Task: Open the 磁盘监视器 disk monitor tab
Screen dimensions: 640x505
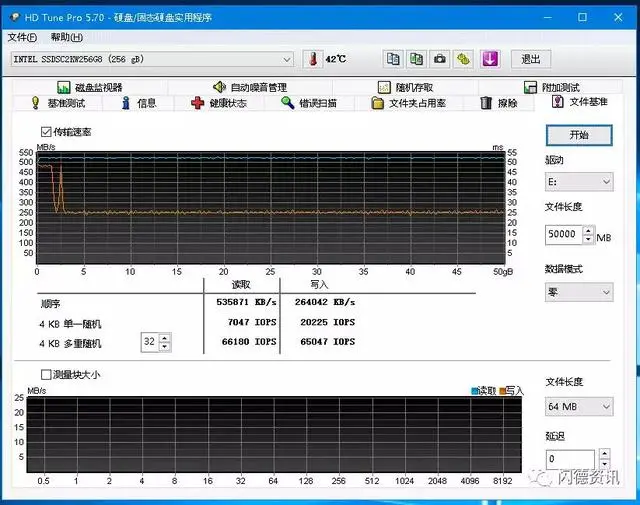Action: pos(90,88)
